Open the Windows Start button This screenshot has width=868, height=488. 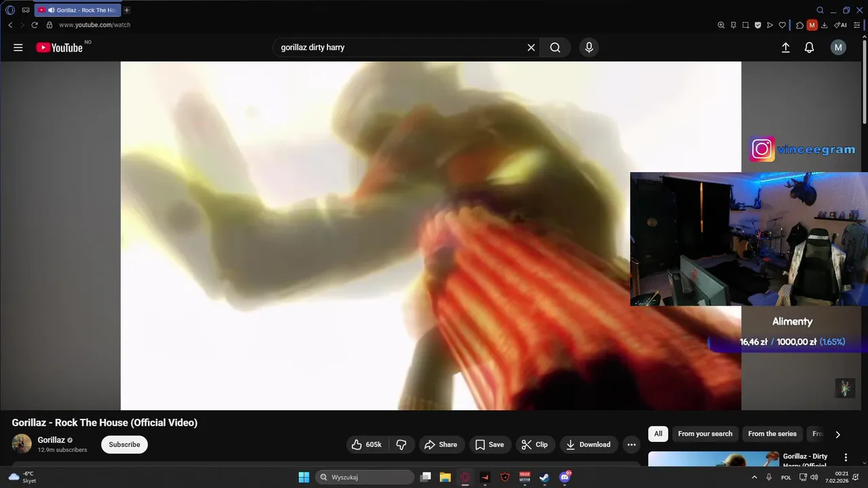click(x=304, y=477)
